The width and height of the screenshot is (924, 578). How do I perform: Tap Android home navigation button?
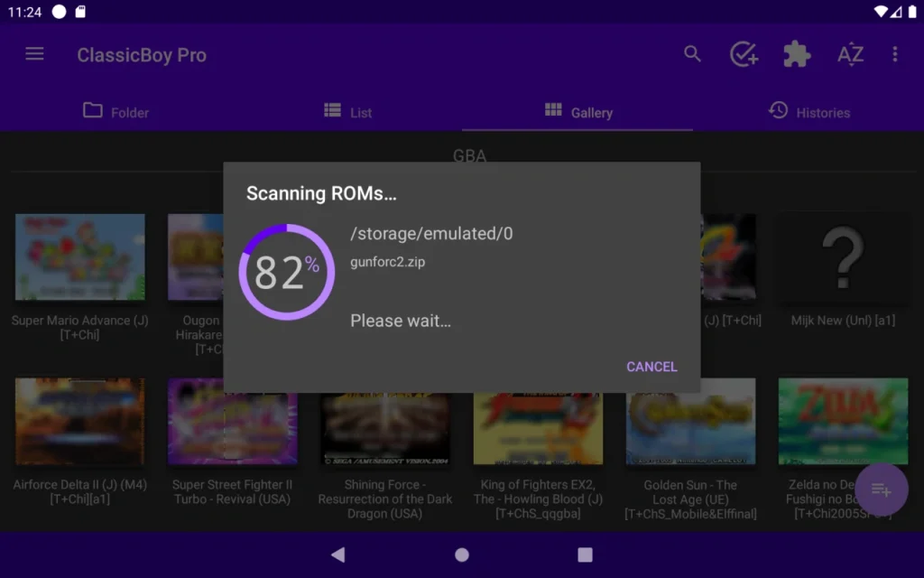(x=462, y=555)
